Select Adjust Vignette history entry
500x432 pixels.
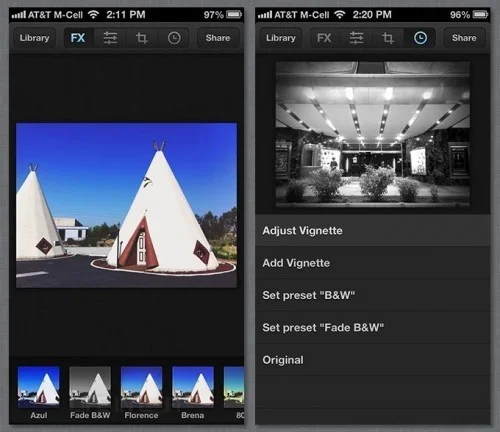(x=373, y=230)
